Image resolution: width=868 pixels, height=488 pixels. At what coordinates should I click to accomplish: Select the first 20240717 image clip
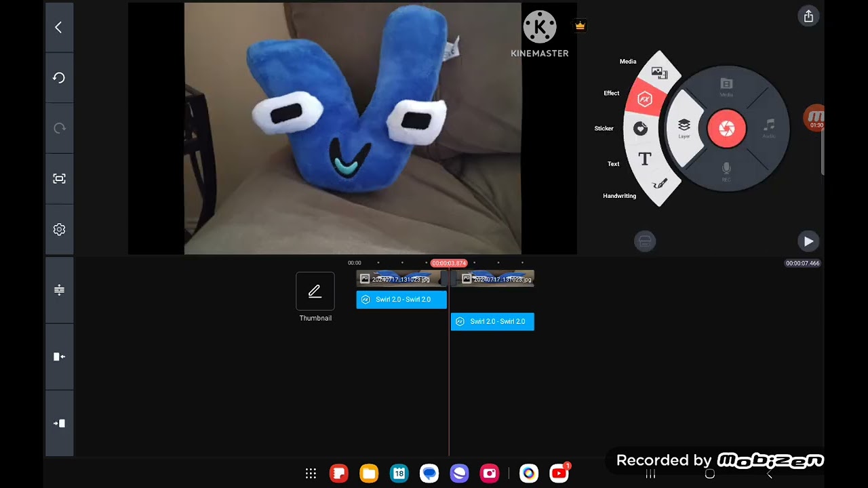(401, 279)
